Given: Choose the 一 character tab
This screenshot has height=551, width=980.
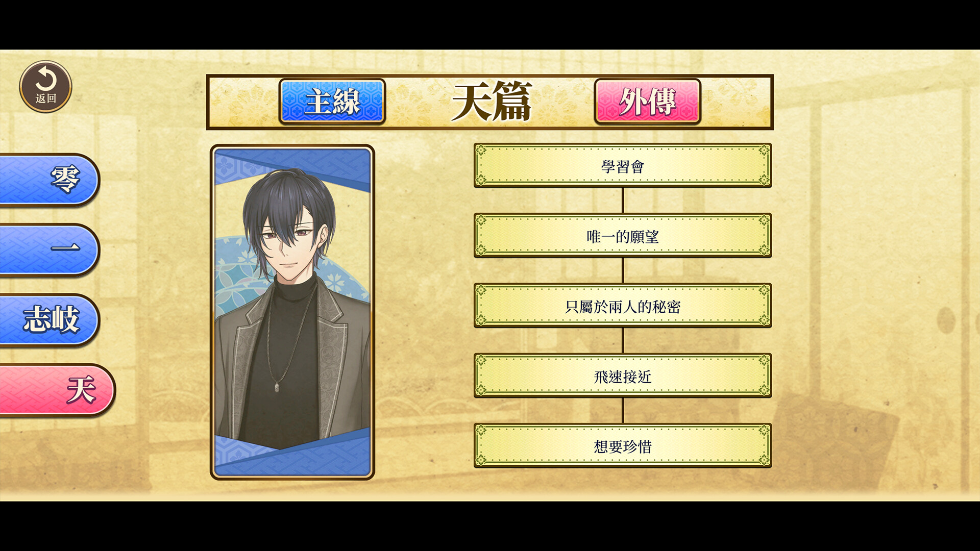Looking at the screenshot, I should [x=50, y=249].
